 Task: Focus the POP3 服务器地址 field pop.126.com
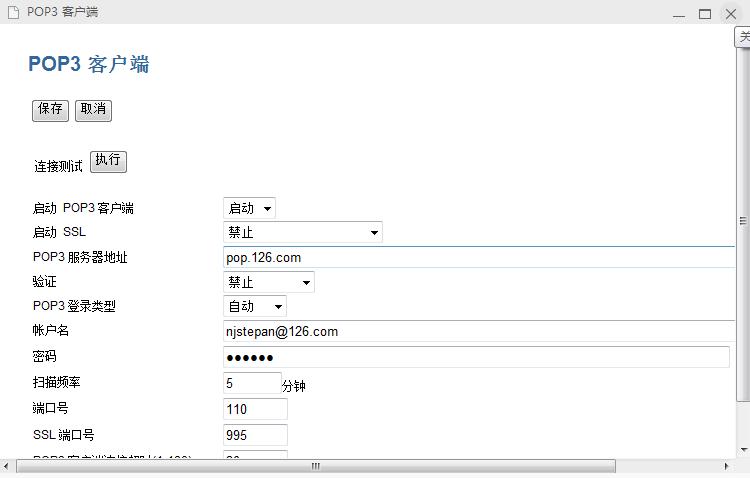point(479,257)
